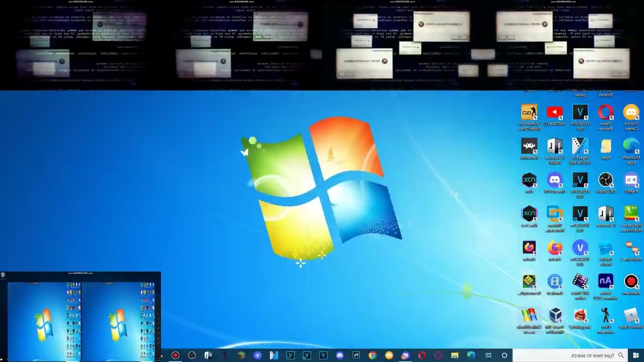Select the Firefox icon with dark square background
This screenshot has height=362, width=644.
(529, 250)
